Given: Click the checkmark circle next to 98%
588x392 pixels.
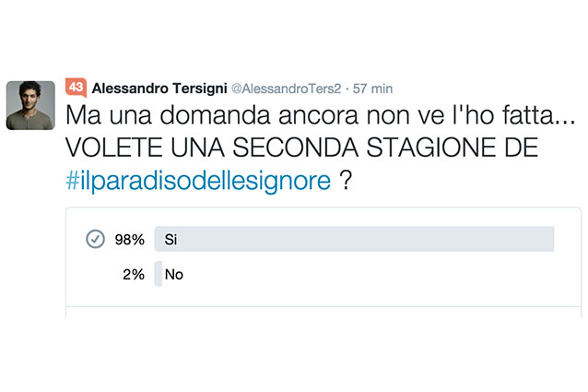Looking at the screenshot, I should (x=95, y=239).
